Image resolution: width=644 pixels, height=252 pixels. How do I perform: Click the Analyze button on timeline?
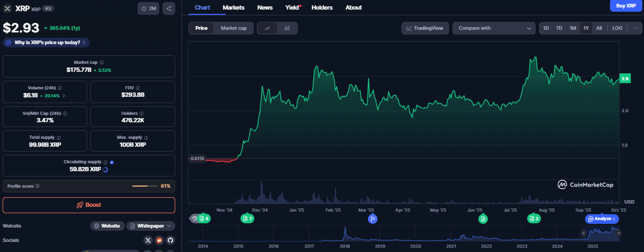coord(602,219)
